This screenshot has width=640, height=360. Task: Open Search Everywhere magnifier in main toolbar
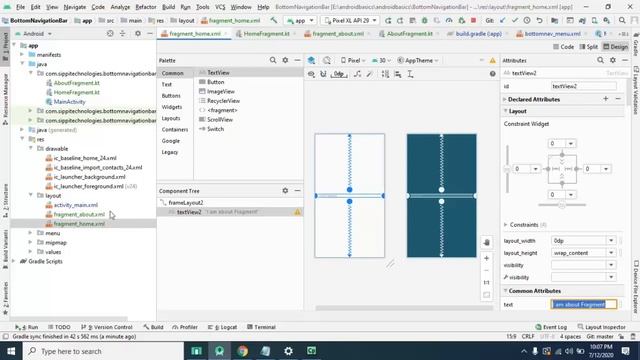click(622, 20)
